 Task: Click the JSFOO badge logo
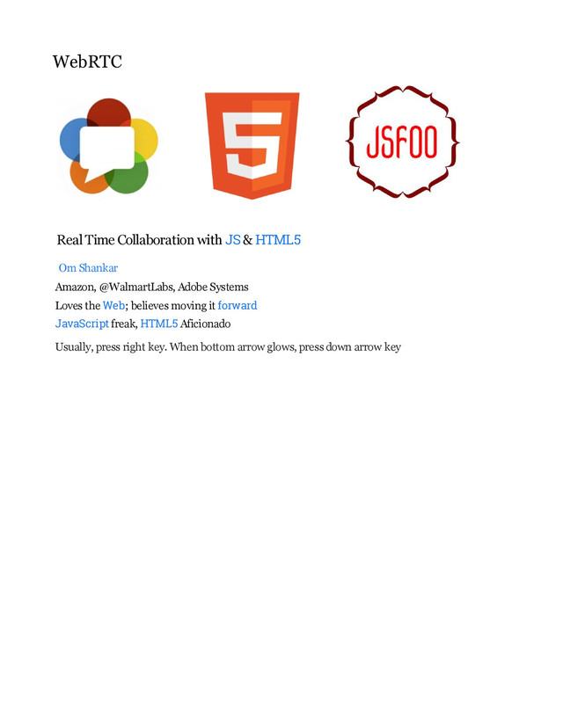[x=402, y=142]
